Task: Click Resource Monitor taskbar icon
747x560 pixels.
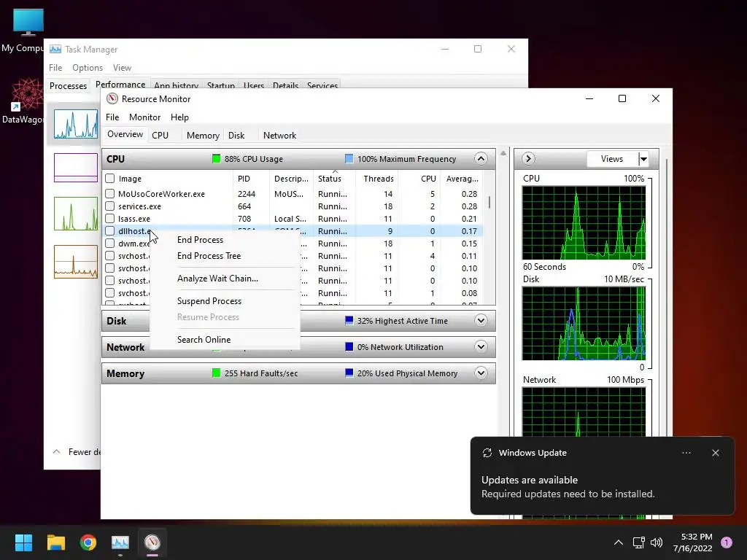Action: [152, 542]
